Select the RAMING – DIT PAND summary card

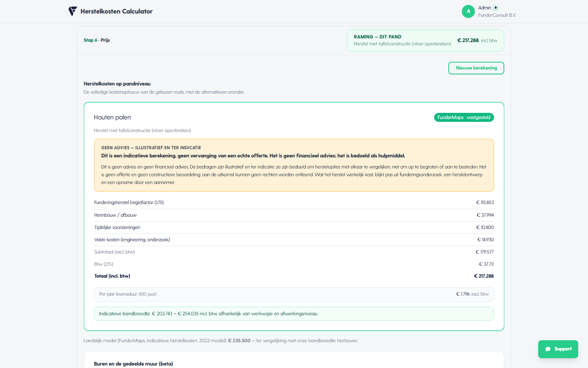point(425,40)
